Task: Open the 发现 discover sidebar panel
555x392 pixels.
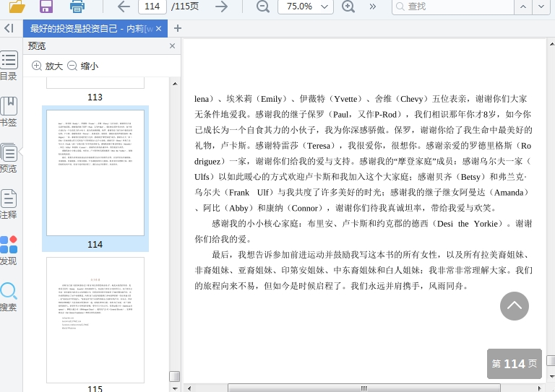Action: [9, 250]
